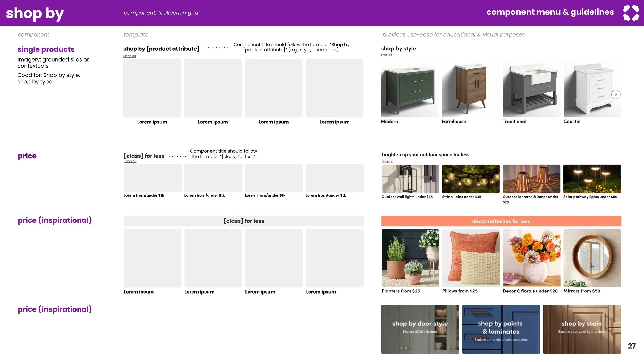Click the carousel next arrow on Coastal vanity

pos(616,94)
